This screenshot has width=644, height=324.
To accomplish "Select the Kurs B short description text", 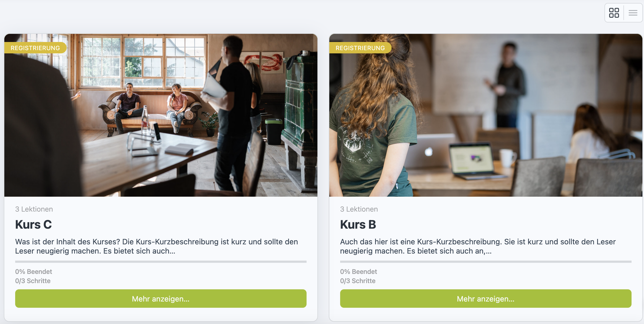I will click(x=478, y=246).
